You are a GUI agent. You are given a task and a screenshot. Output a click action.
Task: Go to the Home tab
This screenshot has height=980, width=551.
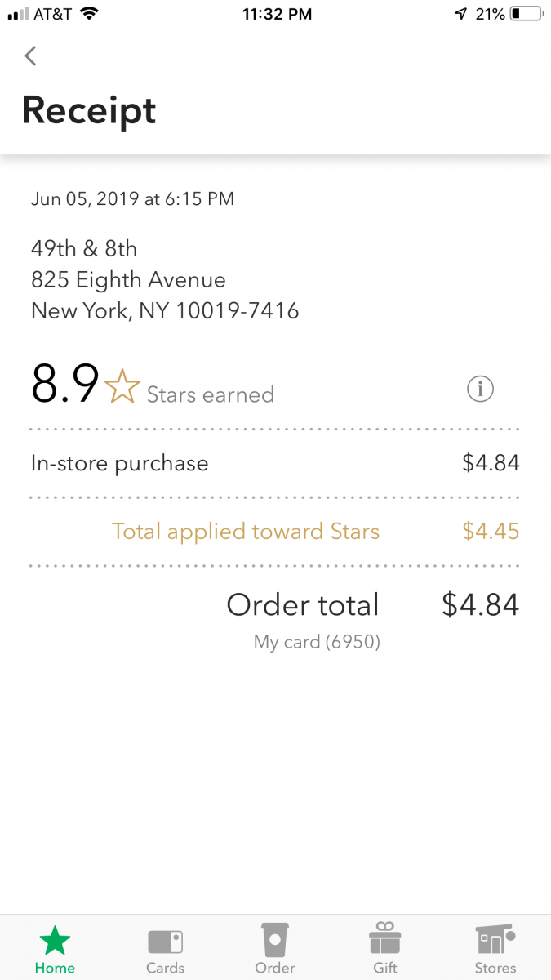pyautogui.click(x=55, y=951)
